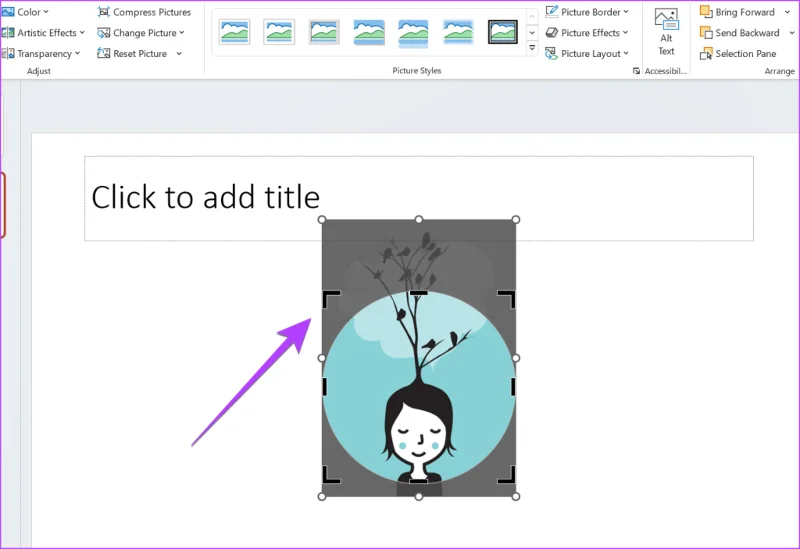Click the picture's top-center sizing circle
This screenshot has width=800, height=549.
(418, 219)
